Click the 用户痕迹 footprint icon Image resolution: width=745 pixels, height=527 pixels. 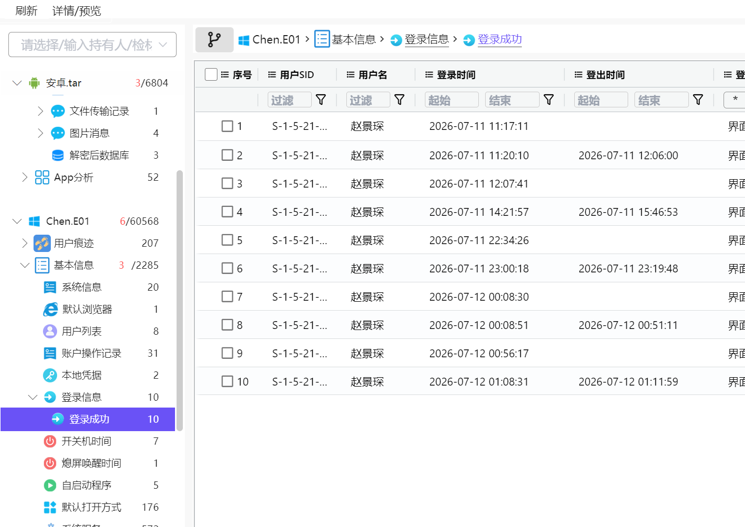tap(42, 243)
